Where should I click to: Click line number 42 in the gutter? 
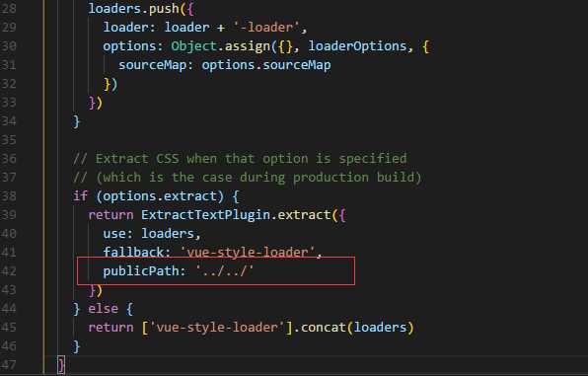(x=8, y=271)
